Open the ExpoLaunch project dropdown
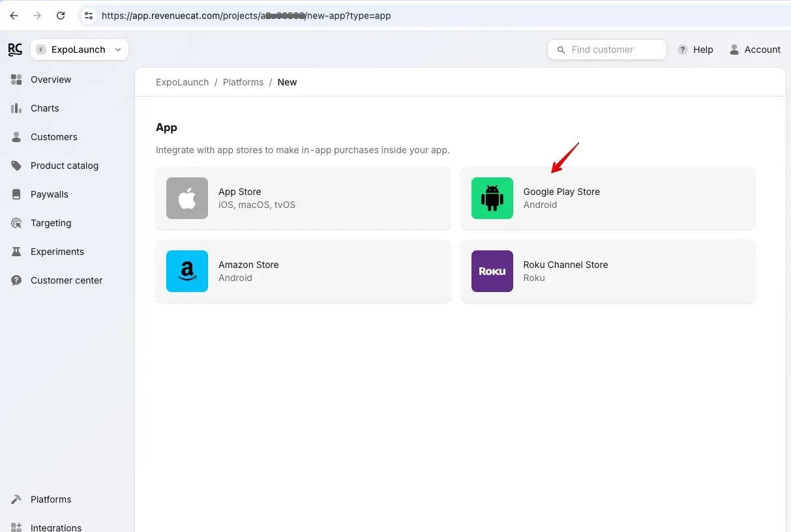The width and height of the screenshot is (791, 532). (x=80, y=50)
